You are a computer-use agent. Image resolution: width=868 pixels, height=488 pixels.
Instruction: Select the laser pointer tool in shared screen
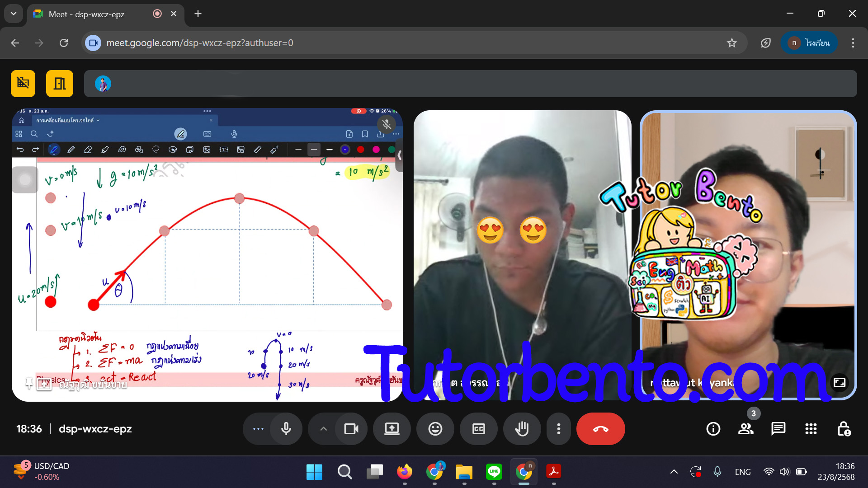tap(274, 150)
